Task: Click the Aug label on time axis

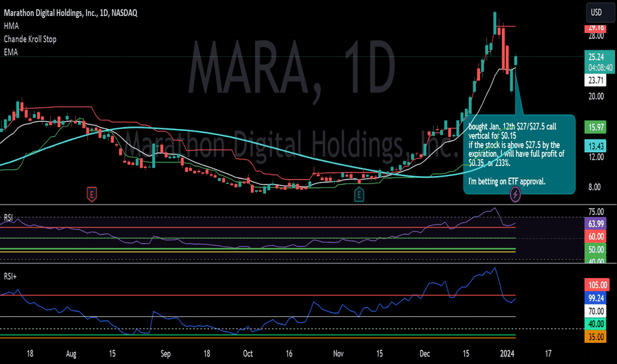Action: point(71,354)
